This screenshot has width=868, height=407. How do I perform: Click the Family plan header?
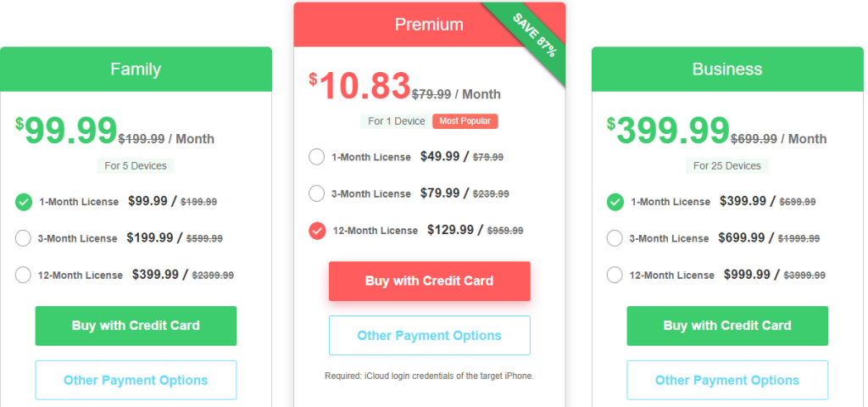[x=136, y=70]
